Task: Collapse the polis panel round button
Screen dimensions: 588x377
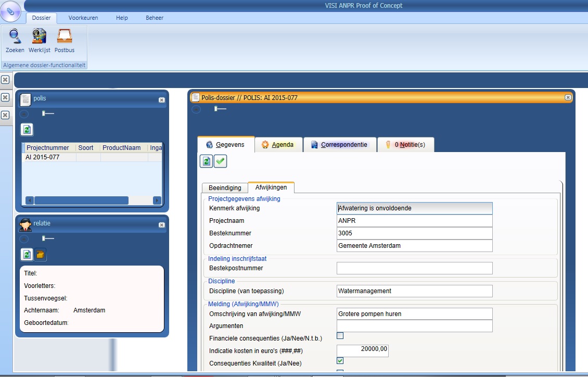Action: point(24,114)
